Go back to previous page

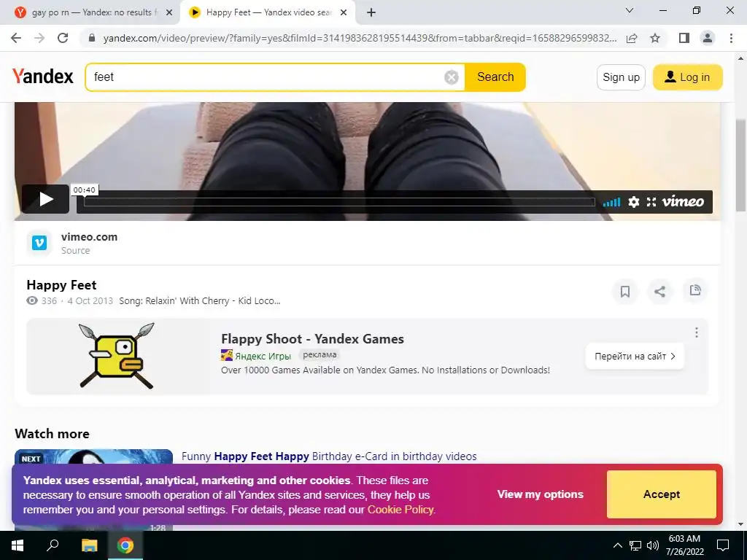coord(16,38)
